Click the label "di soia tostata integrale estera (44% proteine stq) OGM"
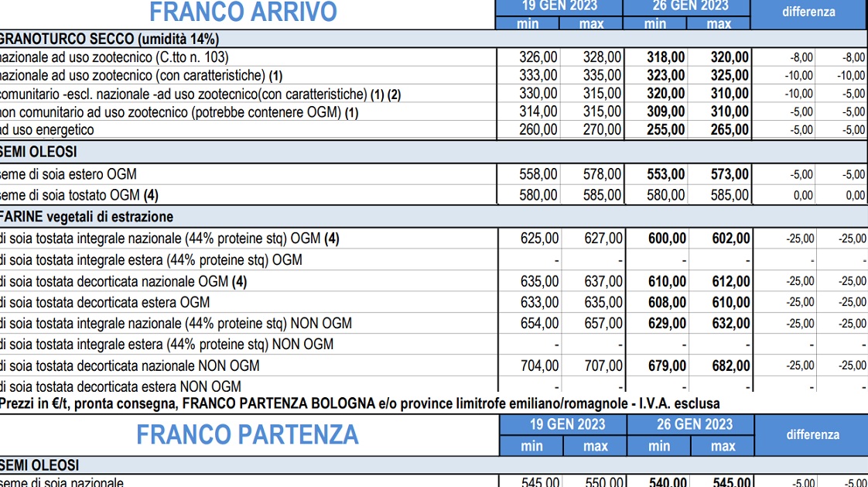868x487 pixels. 151,260
